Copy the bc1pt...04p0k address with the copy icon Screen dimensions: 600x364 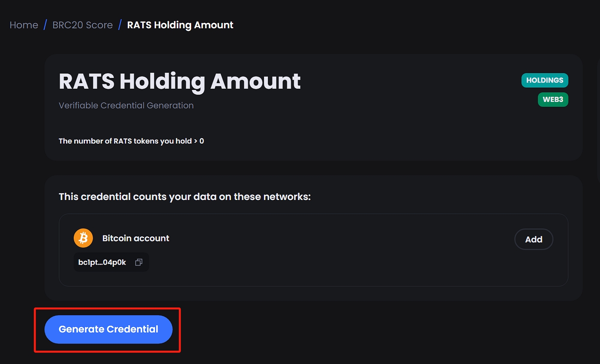coord(138,263)
